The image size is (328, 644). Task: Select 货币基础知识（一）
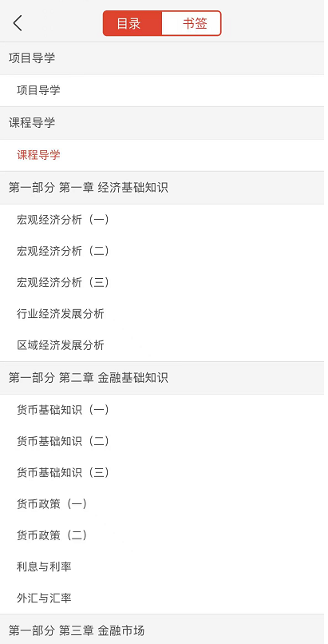click(164, 410)
